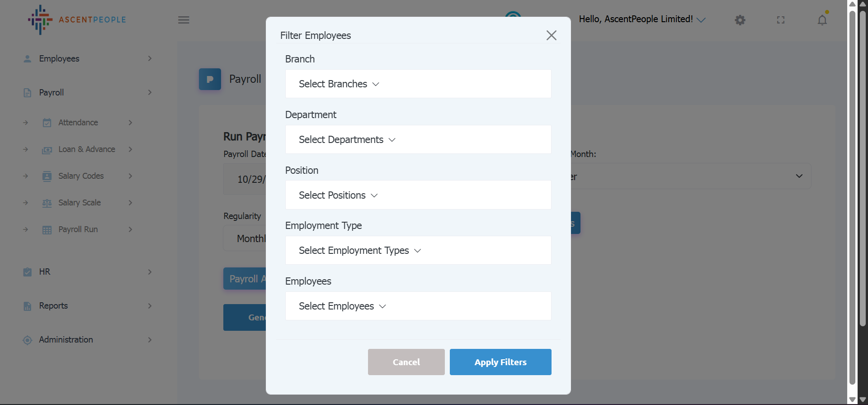Open settings via the gear icon
Screen dimensions: 868x405
pos(740,20)
